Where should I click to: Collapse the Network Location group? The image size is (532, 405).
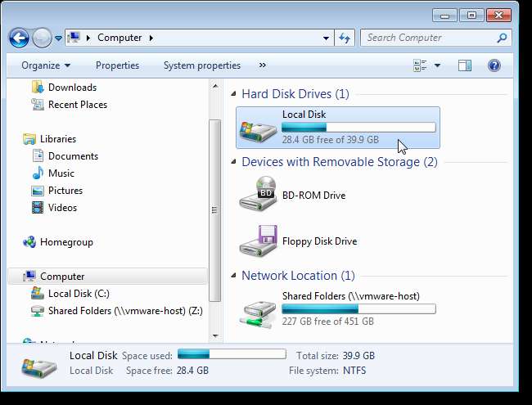click(x=235, y=277)
